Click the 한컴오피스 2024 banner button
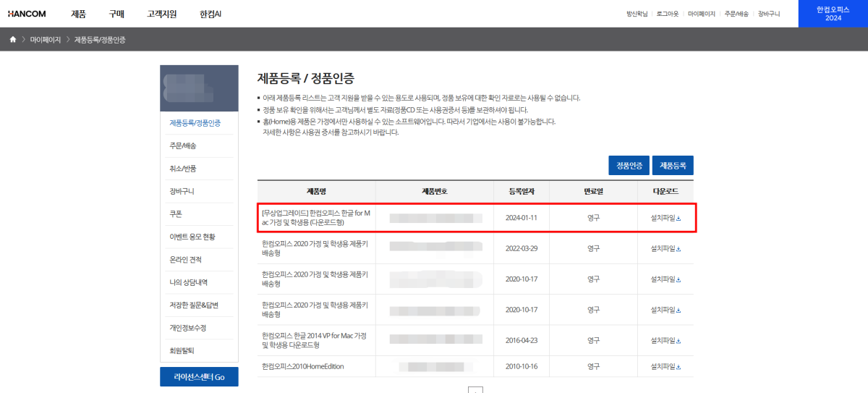The width and height of the screenshot is (868, 393). (x=833, y=14)
